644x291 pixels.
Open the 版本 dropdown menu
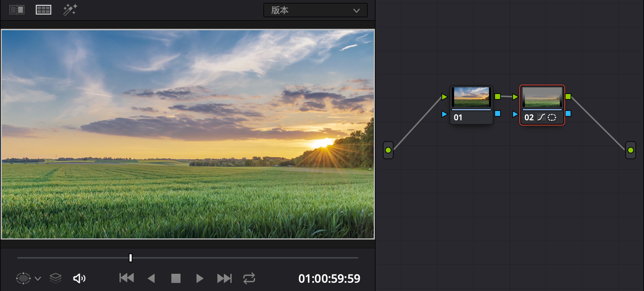pos(316,10)
